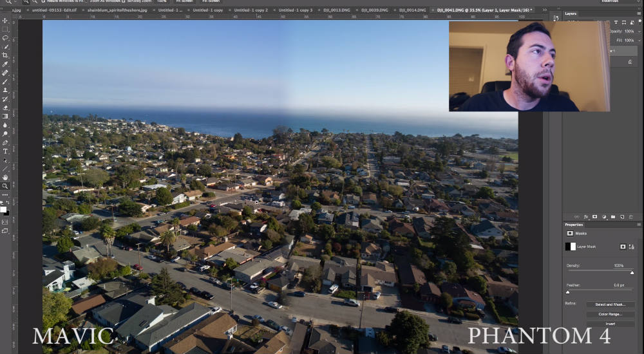Screen dimensions: 644x354
Task: Switch to DJI_0039.DNG tab
Action: 374,10
